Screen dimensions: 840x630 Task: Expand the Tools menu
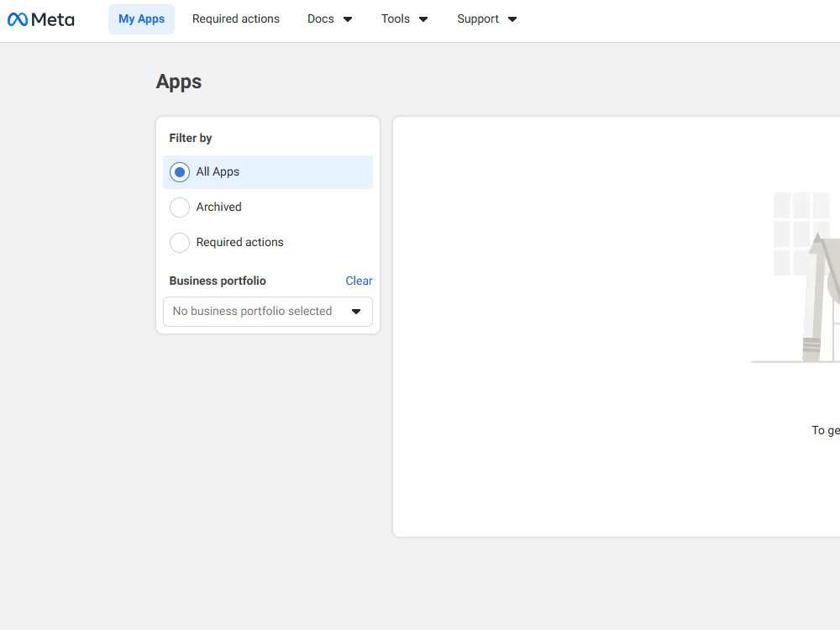pyautogui.click(x=405, y=19)
